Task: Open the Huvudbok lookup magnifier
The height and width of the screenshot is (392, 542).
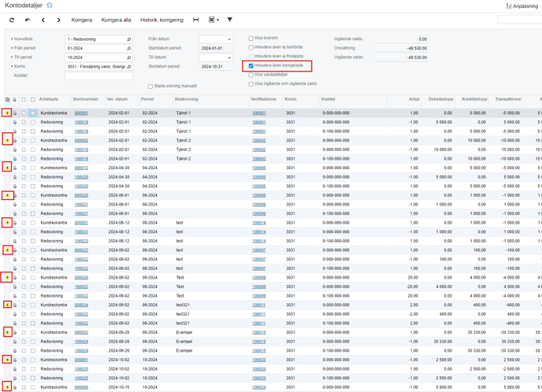Action: click(129, 39)
